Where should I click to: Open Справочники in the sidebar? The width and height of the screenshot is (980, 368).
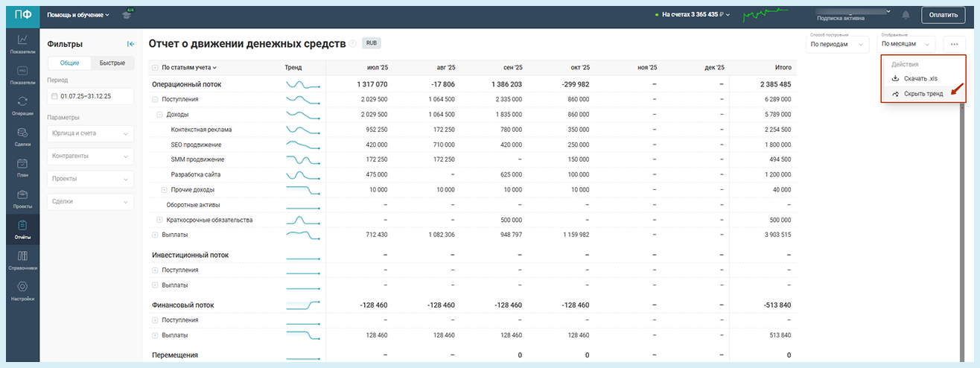[x=22, y=260]
